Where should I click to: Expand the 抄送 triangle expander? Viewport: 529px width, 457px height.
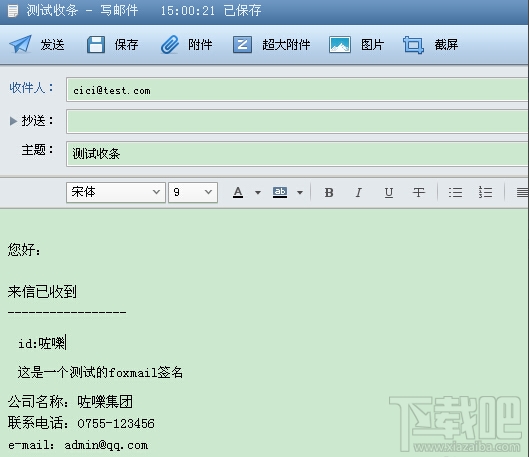click(13, 121)
